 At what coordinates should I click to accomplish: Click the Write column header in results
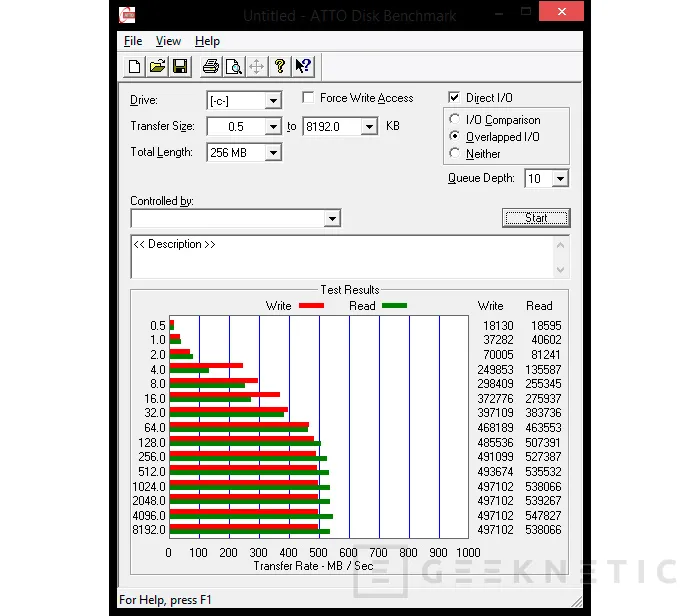coord(490,306)
